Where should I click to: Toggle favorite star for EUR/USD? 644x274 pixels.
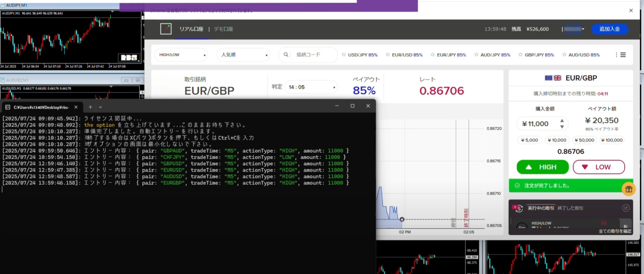point(388,55)
